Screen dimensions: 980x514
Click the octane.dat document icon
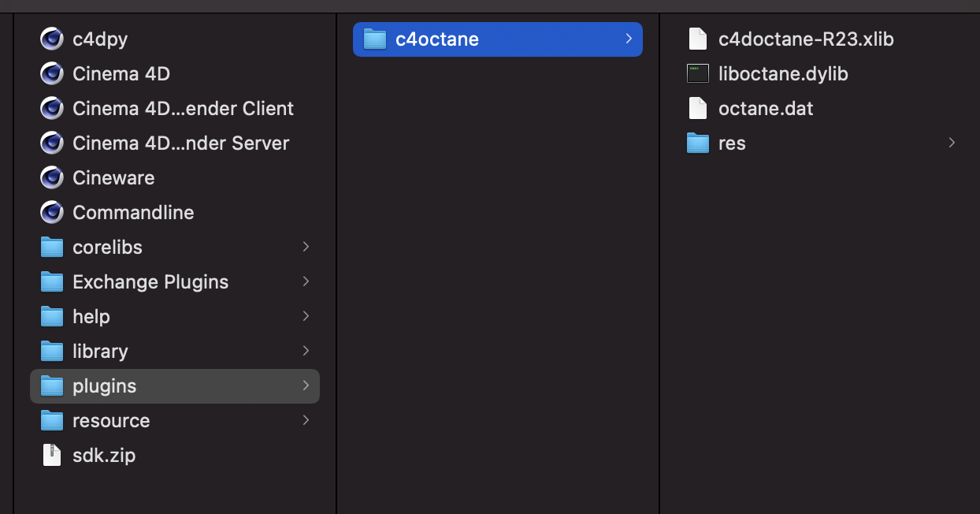pos(698,108)
